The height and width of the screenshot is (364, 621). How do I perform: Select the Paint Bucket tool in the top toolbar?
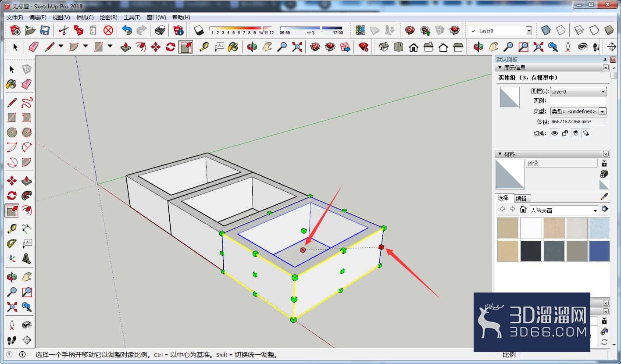tap(234, 47)
